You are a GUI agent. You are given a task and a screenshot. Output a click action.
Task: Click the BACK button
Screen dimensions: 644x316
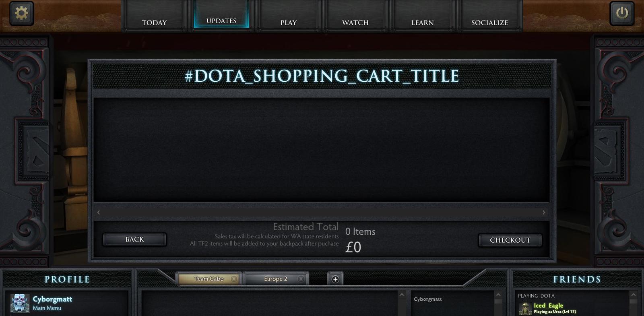(x=134, y=240)
